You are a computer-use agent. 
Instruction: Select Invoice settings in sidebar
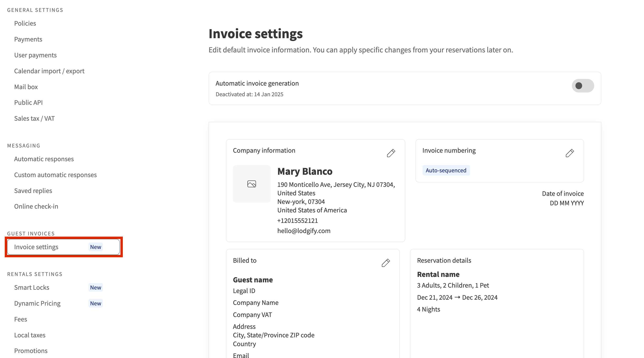click(64, 247)
